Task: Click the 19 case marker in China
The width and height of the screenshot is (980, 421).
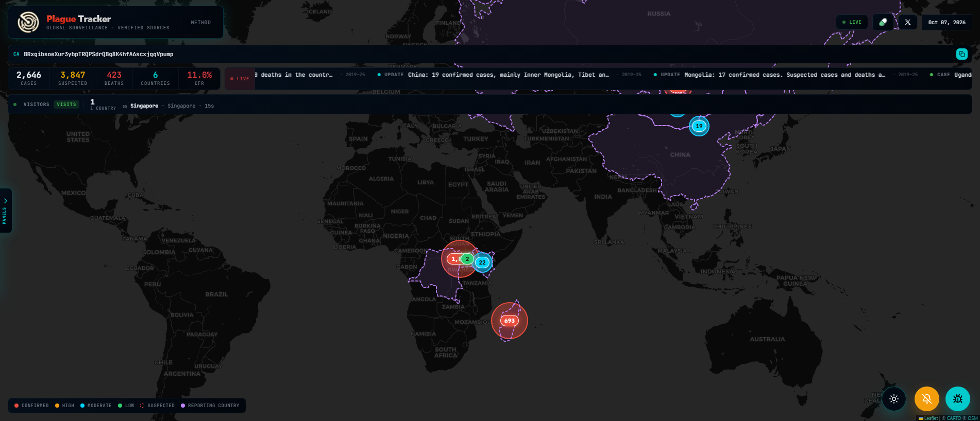Action: click(x=699, y=126)
